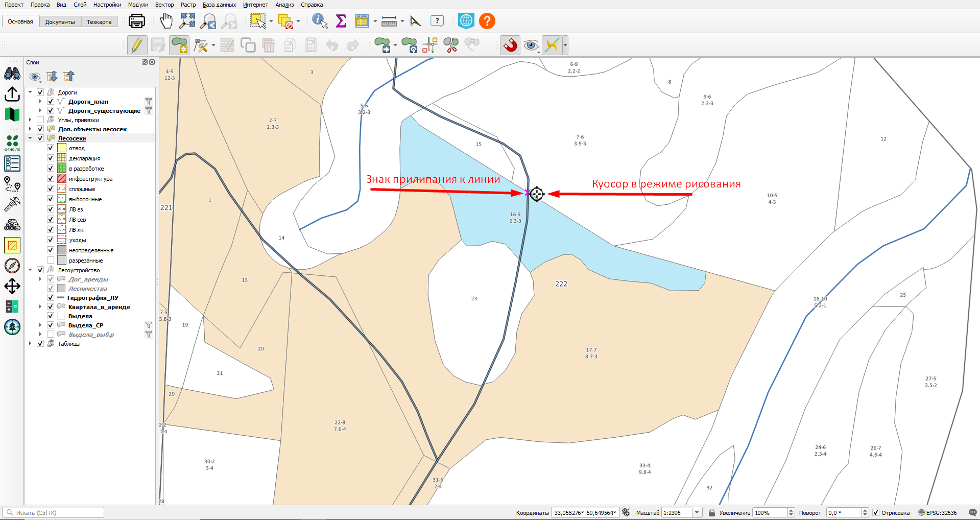Open the print layout printer icon
This screenshot has height=520, width=980.
137,21
